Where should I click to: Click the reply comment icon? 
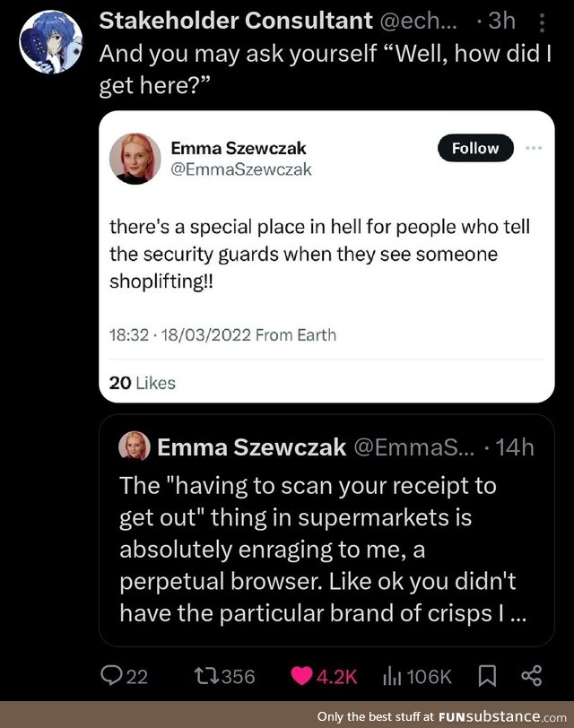[111, 676]
